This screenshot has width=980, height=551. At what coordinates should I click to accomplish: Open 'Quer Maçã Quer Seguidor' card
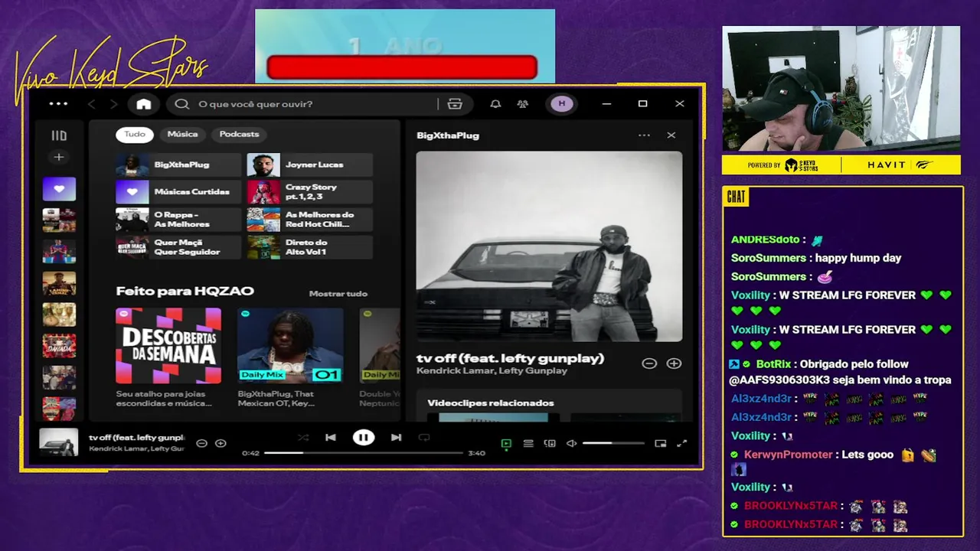(178, 247)
